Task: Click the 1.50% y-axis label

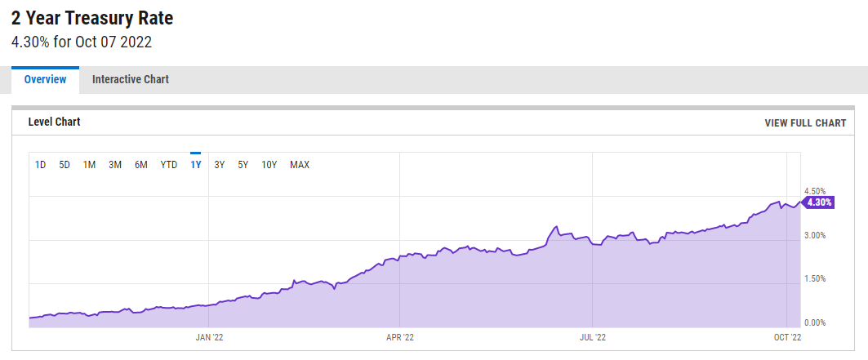Action: (815, 278)
